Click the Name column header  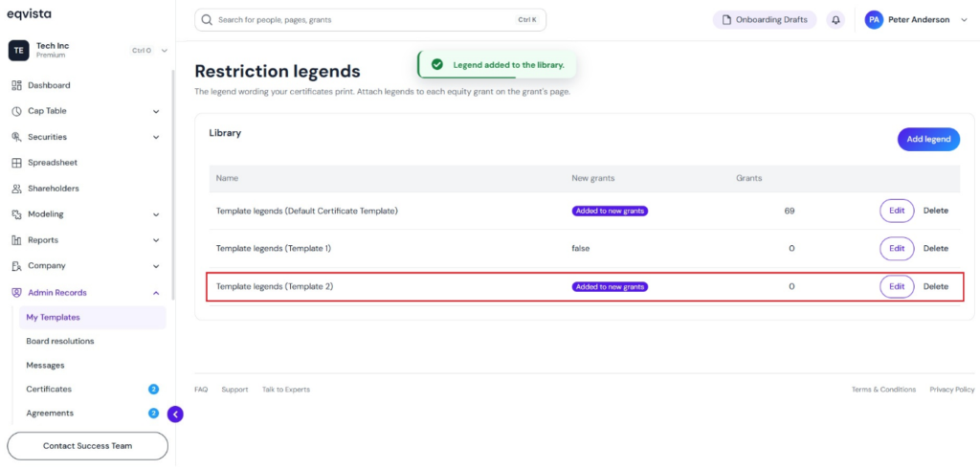tap(227, 178)
